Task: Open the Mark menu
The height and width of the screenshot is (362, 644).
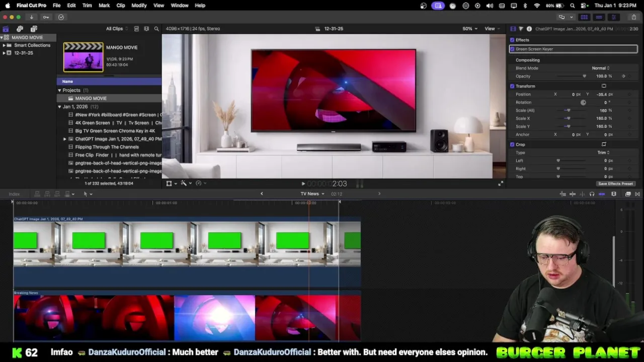Action: coord(104,6)
